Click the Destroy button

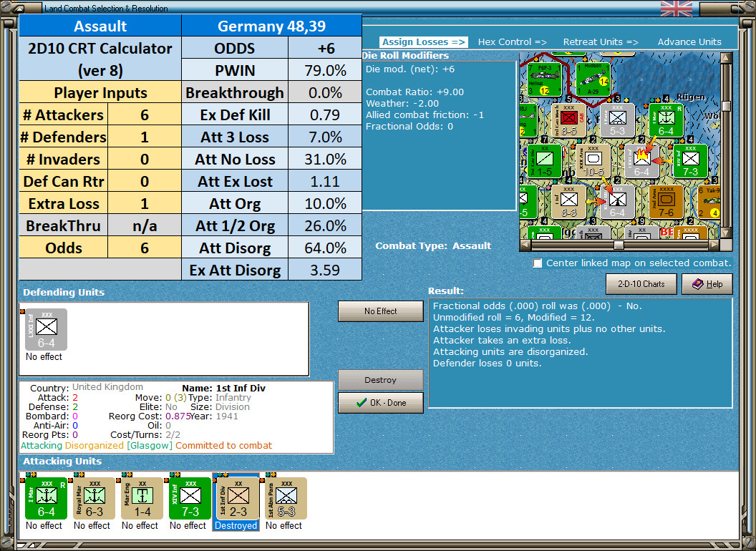coord(381,380)
